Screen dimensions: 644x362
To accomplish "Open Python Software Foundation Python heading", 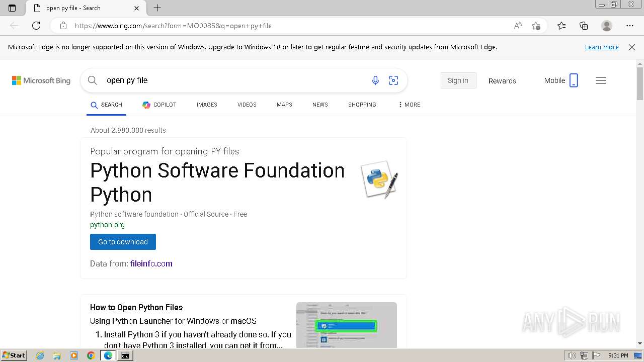I will [217, 183].
